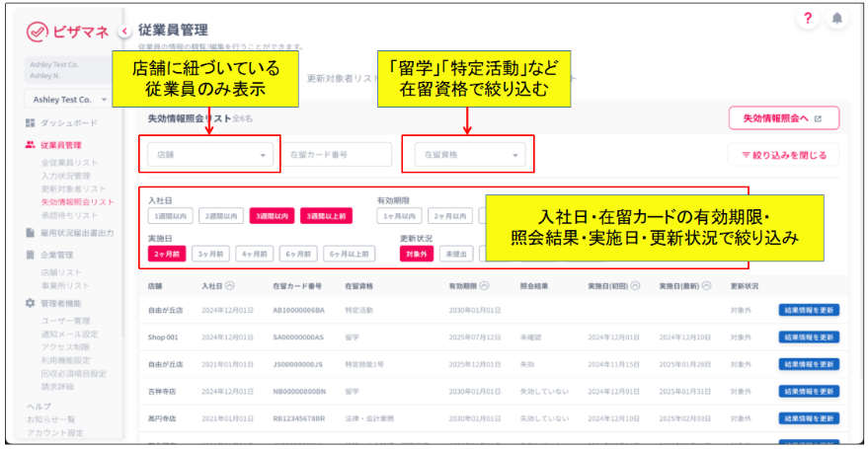Sort by 実施日(初回) column arrow icon
The image size is (868, 449).
636,286
